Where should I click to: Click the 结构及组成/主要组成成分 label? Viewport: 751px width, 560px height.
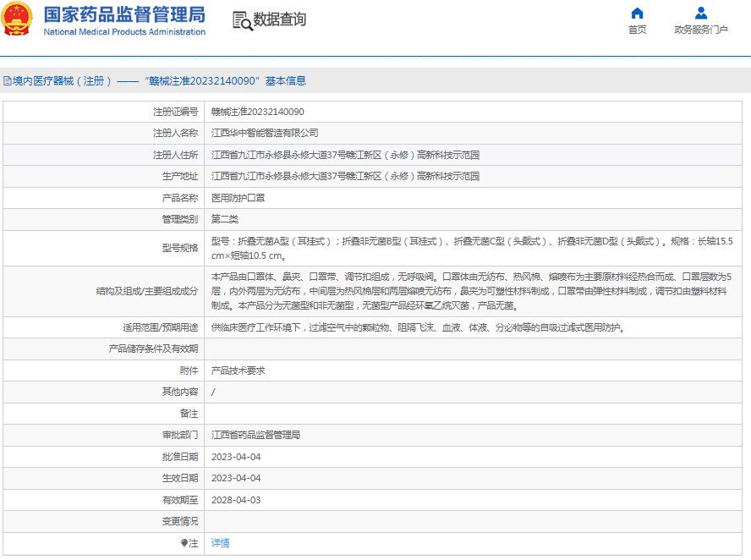tap(147, 291)
